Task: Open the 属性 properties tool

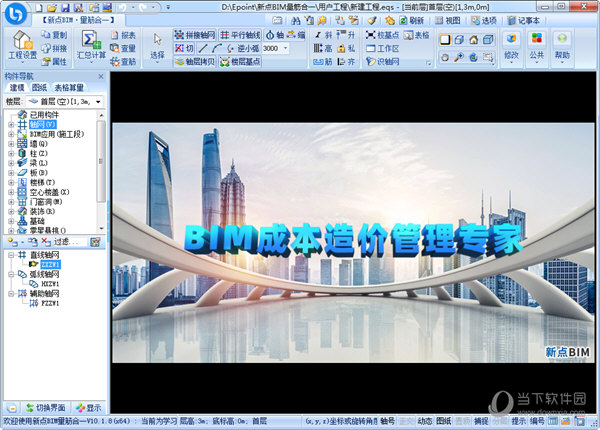Action: 54,61
